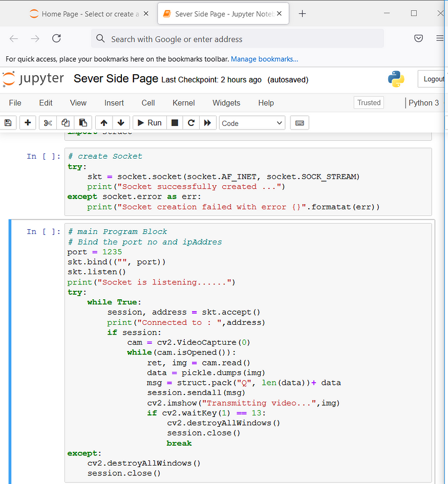
Task: Open the File menu
Action: tap(15, 103)
